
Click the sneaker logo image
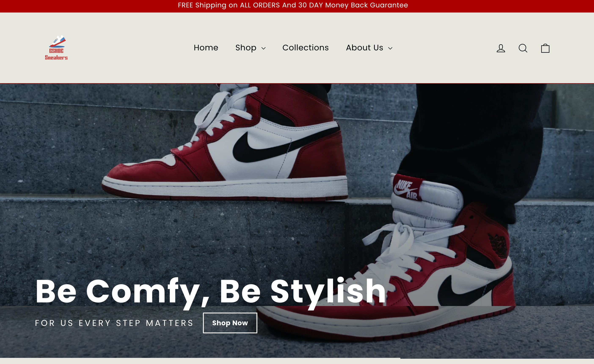coord(57,41)
